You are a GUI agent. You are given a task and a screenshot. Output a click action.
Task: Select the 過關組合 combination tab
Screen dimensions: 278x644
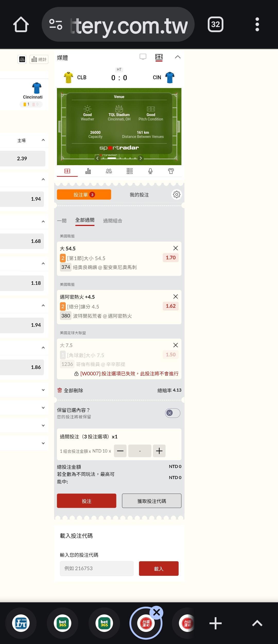112,221
